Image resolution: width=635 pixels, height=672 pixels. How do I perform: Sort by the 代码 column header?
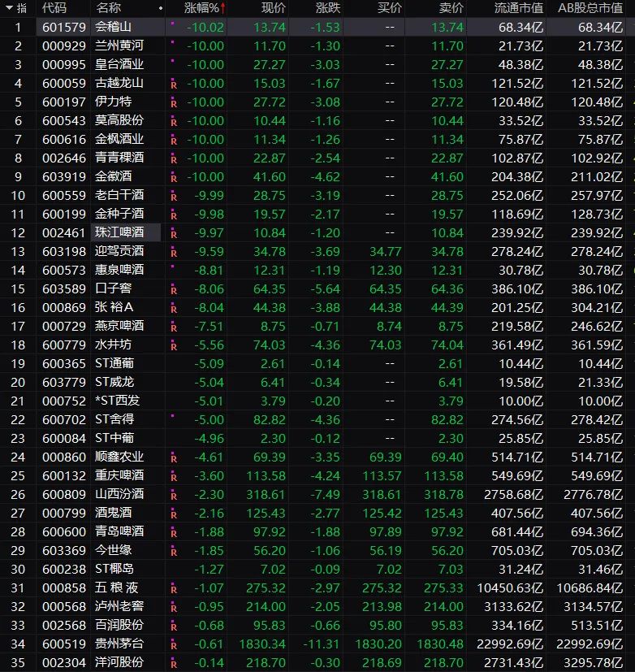tap(54, 7)
